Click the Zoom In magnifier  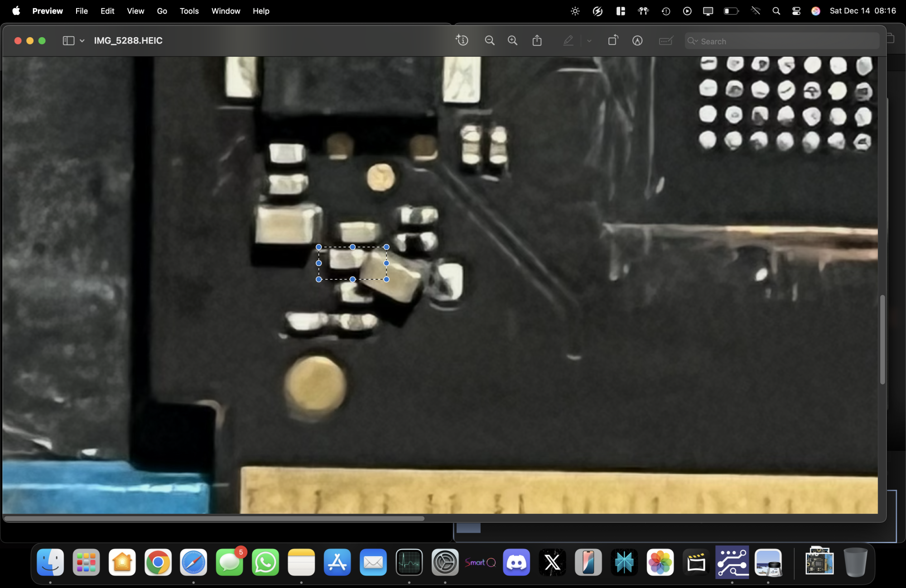click(x=512, y=41)
